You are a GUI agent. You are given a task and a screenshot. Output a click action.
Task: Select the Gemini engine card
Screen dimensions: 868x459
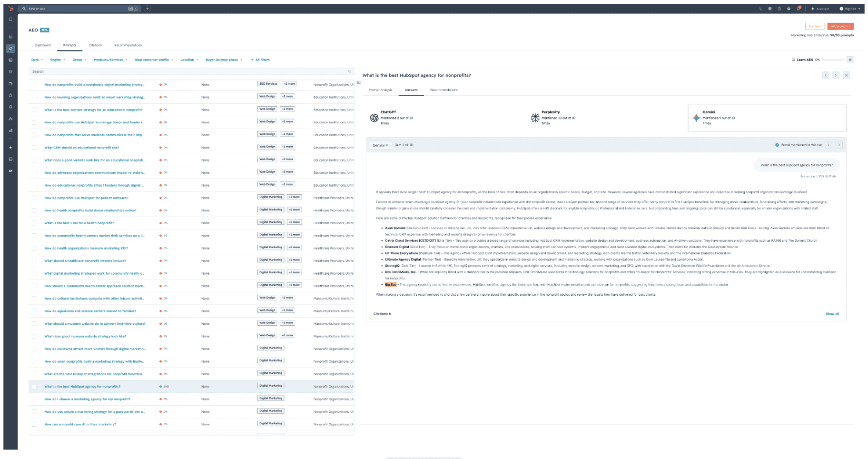pyautogui.click(x=767, y=118)
